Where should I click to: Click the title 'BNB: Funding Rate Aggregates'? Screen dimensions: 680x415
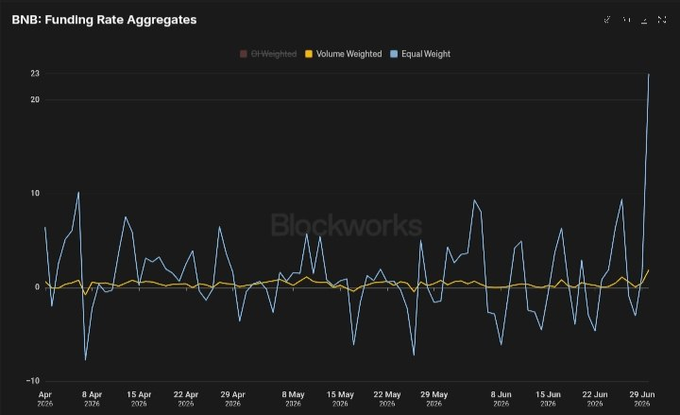point(104,20)
